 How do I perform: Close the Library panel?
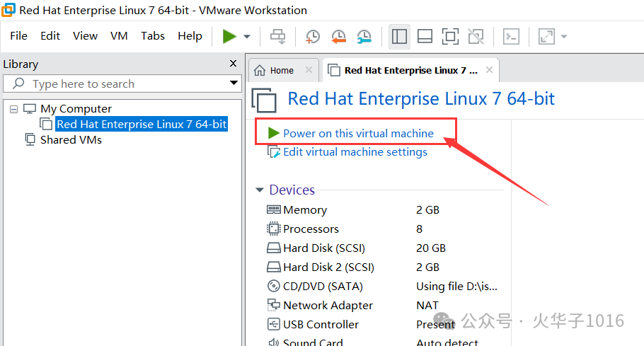(x=234, y=63)
